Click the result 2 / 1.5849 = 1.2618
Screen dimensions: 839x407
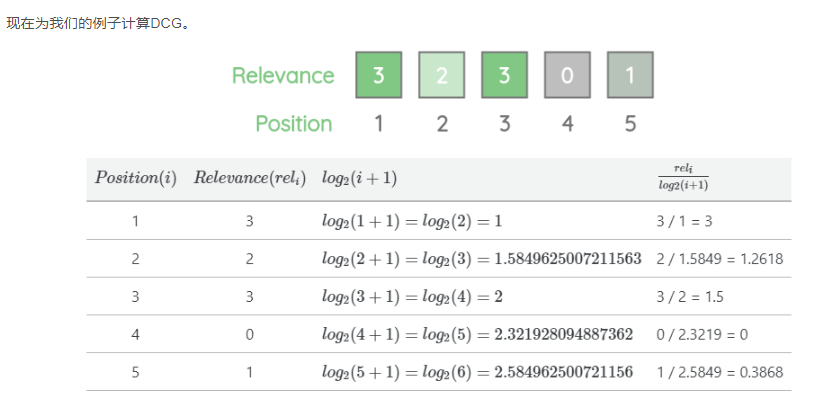(720, 259)
